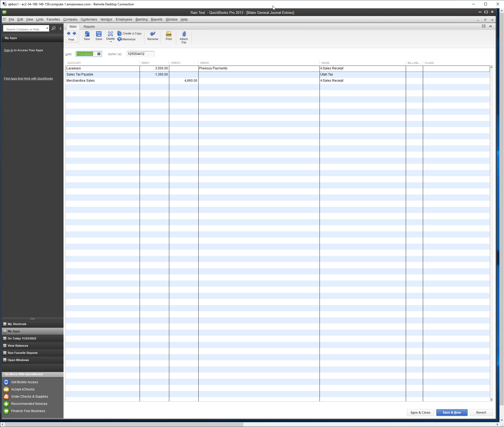
Task: Click the Entry No. field
Action: (140, 54)
